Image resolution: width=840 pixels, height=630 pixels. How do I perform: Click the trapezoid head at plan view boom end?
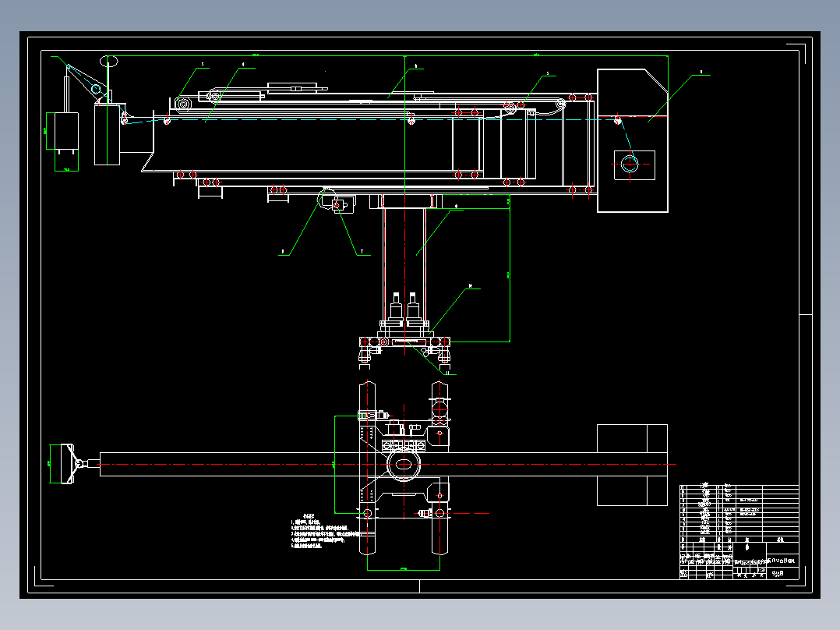tap(68, 465)
